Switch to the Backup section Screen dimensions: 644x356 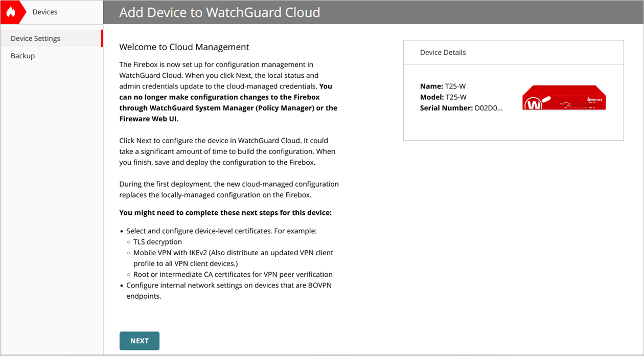tap(22, 56)
